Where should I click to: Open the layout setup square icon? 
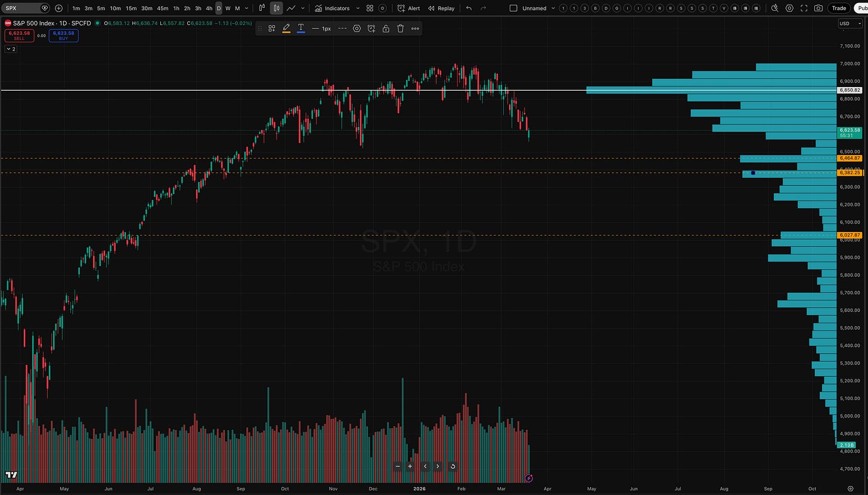[x=514, y=8]
